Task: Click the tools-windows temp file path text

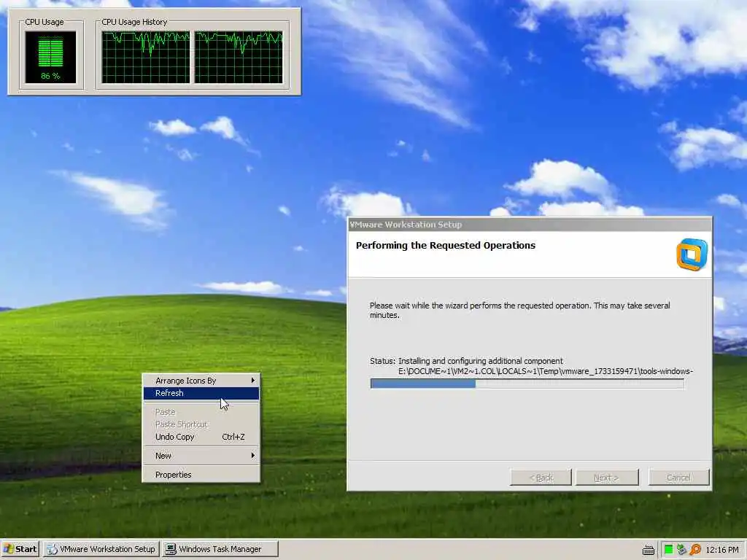Action: 546,371
